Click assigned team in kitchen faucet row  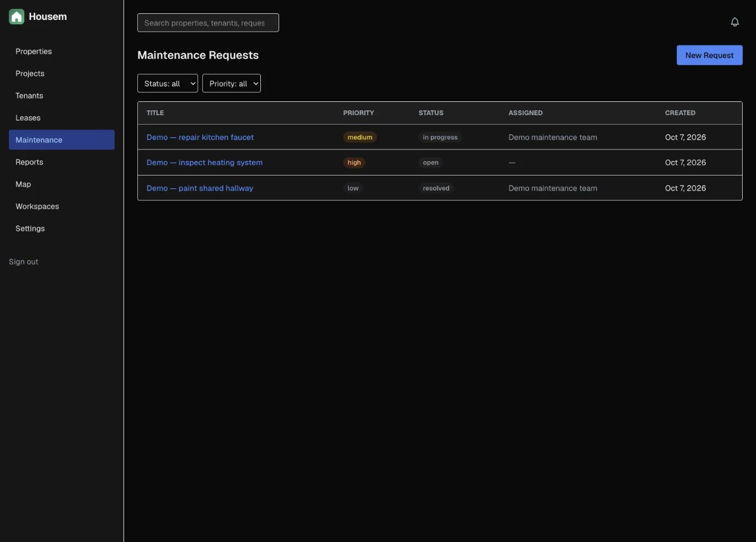click(553, 137)
